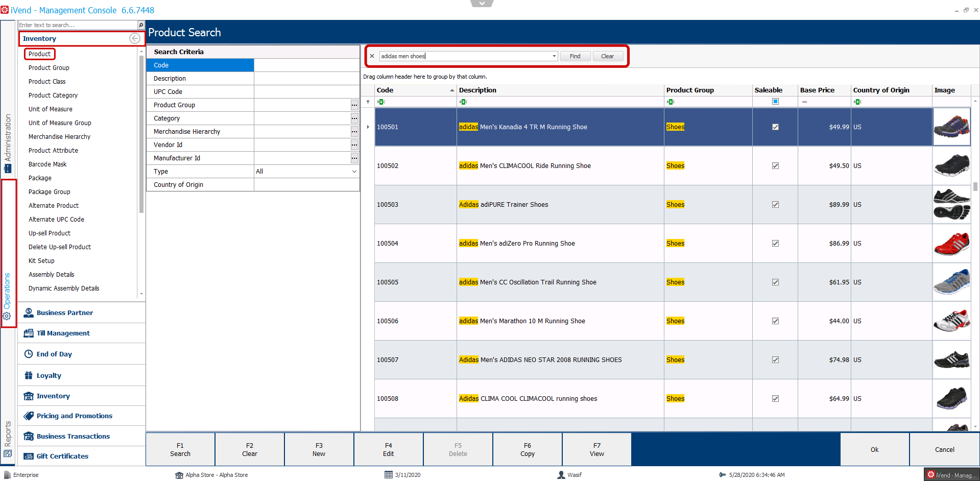The width and height of the screenshot is (980, 481).
Task: Click the Business Partner icon
Action: (x=29, y=312)
